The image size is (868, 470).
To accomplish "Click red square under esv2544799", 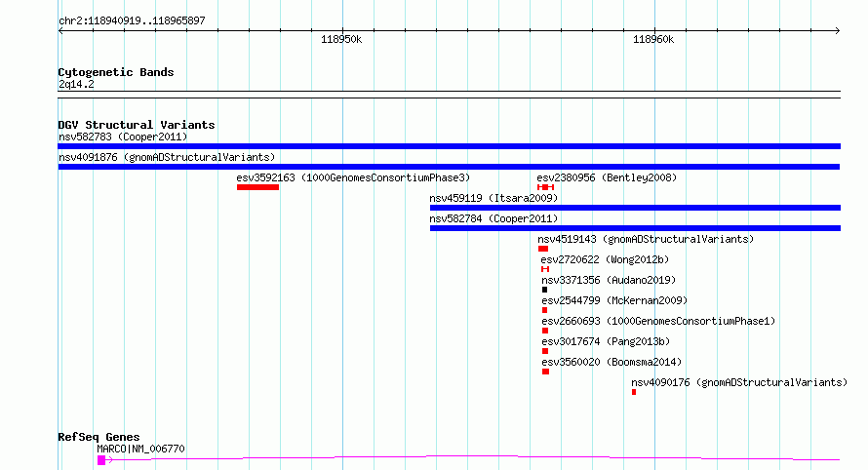I will point(545,310).
